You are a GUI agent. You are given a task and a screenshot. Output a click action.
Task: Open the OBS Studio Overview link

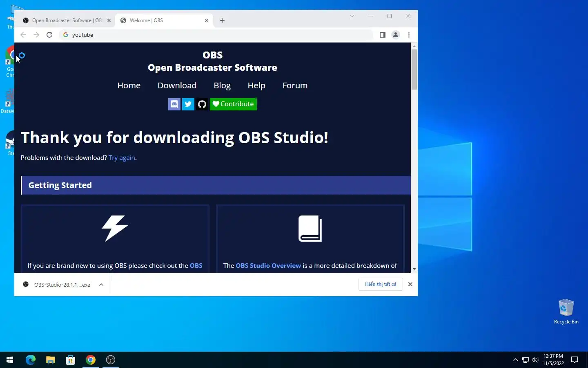[x=268, y=266]
